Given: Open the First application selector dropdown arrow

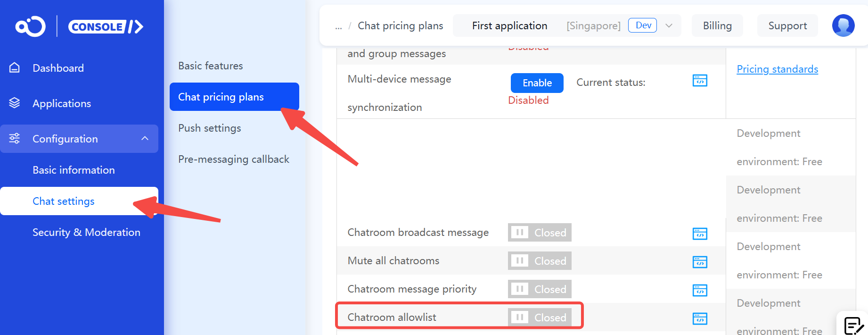Looking at the screenshot, I should tap(669, 25).
